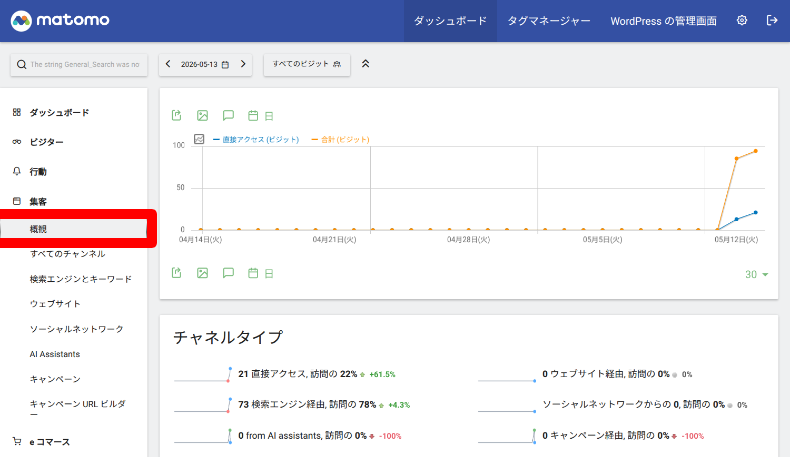The width and height of the screenshot is (790, 457).
Task: Click sparkline for ソーシャルネットワークからの 0
Action: [507, 406]
